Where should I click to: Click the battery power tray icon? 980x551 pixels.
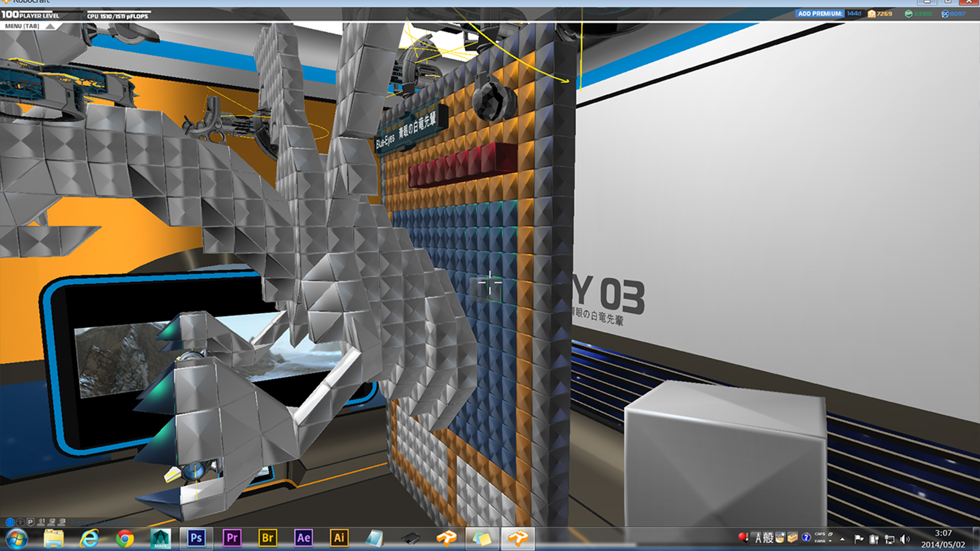coord(874,539)
